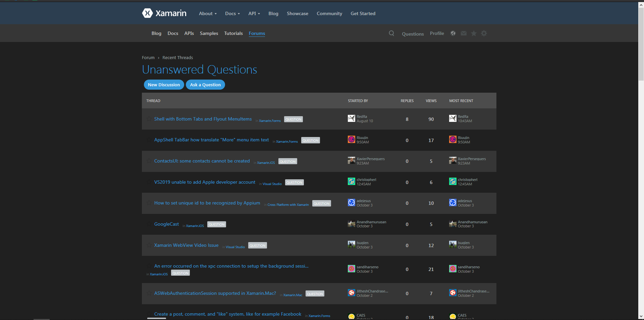This screenshot has height=320, width=644.
Task: Click sandiharseno's avatar in the Started By column
Action: tap(352, 269)
